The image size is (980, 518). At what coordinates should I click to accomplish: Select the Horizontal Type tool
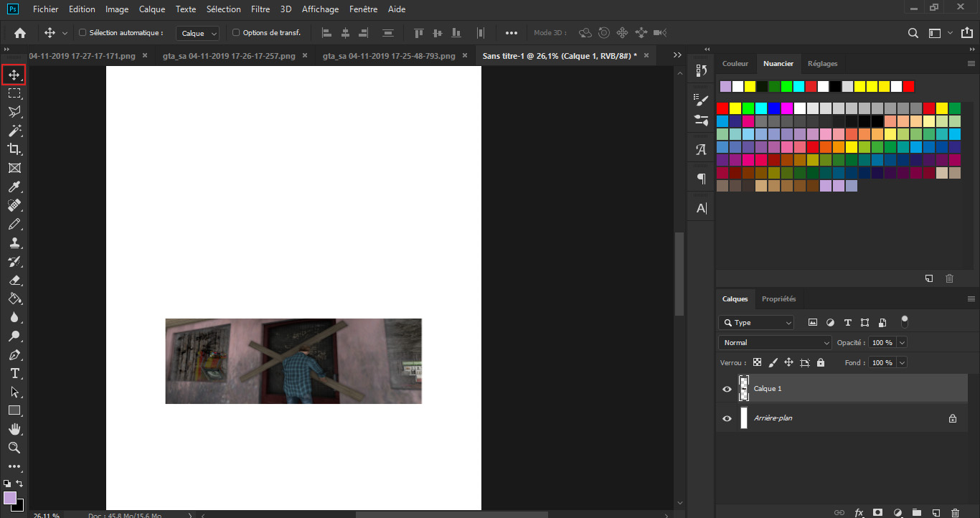(14, 373)
